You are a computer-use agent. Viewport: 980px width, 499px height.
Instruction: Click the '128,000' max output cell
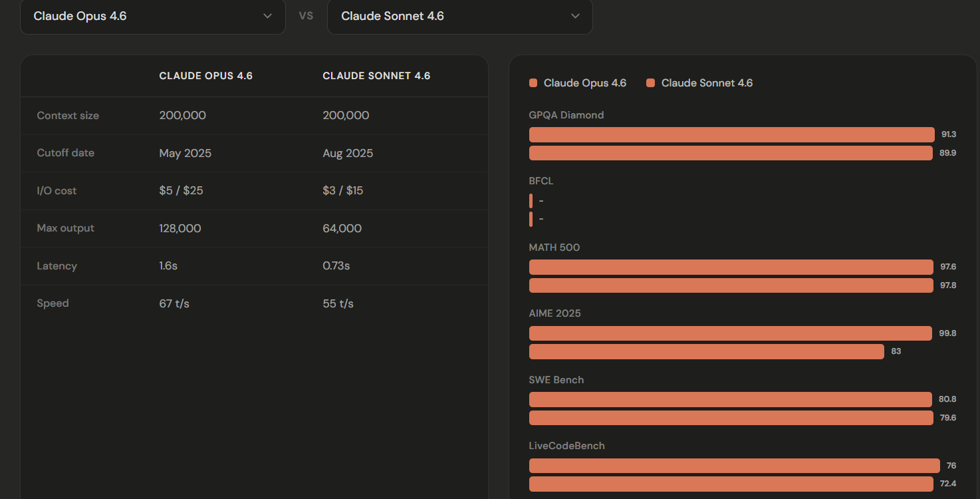click(x=180, y=228)
